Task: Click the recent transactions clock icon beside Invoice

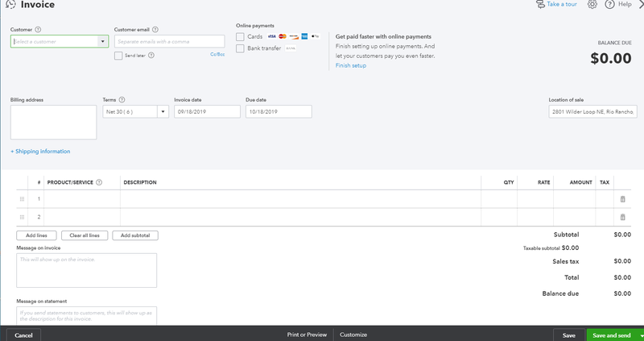Action: point(10,5)
